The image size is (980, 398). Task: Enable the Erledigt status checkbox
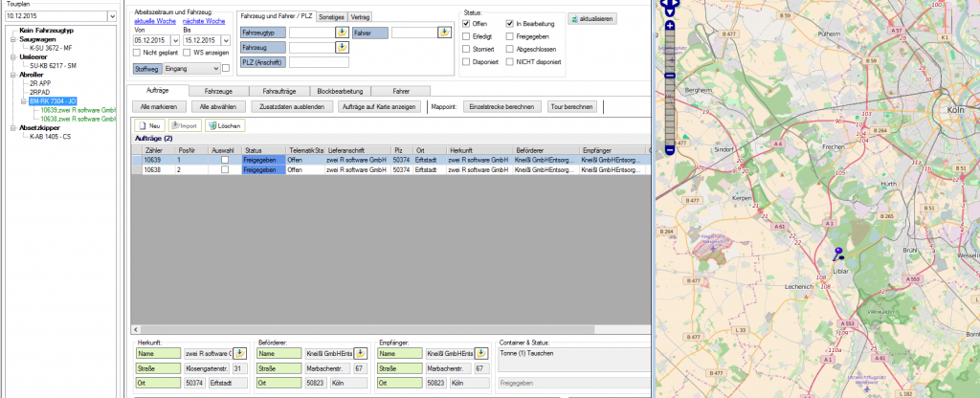point(466,35)
